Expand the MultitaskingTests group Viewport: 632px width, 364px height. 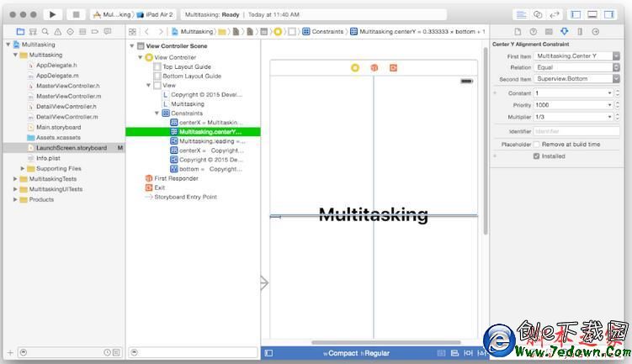(x=15, y=179)
